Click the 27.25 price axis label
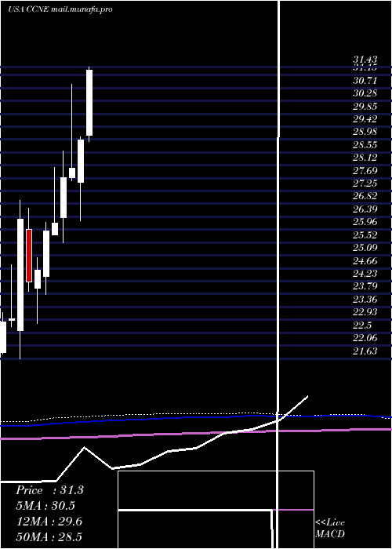The width and height of the screenshot is (392, 549). coord(365,184)
